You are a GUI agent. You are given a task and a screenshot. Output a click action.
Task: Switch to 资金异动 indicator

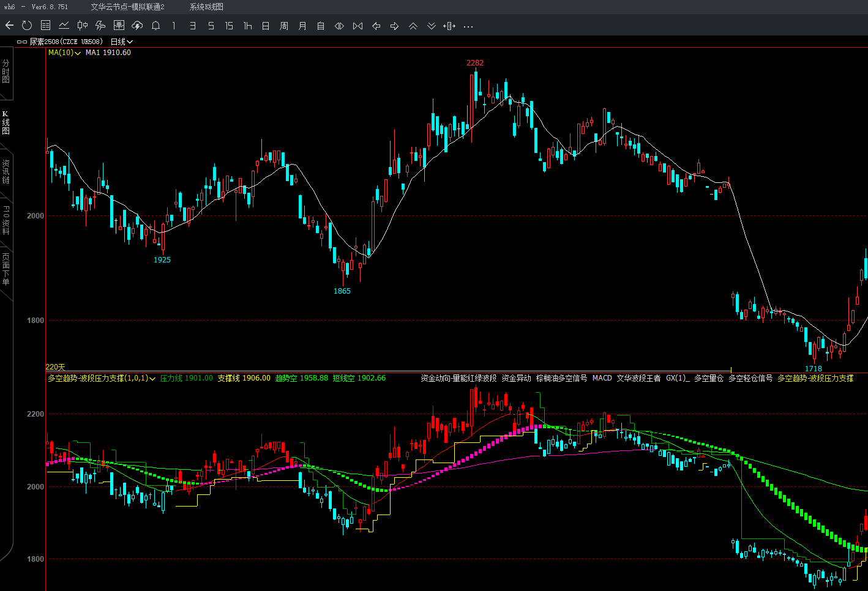coord(517,378)
